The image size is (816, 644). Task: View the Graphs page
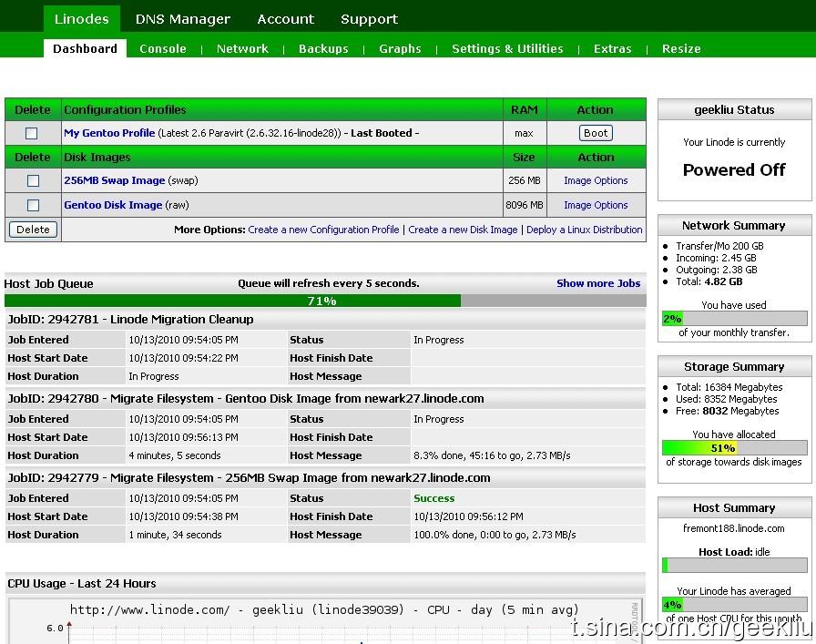tap(400, 49)
